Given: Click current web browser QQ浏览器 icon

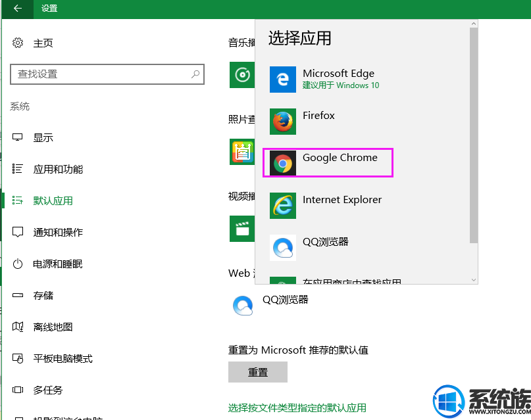Looking at the screenshot, I should 243,305.
